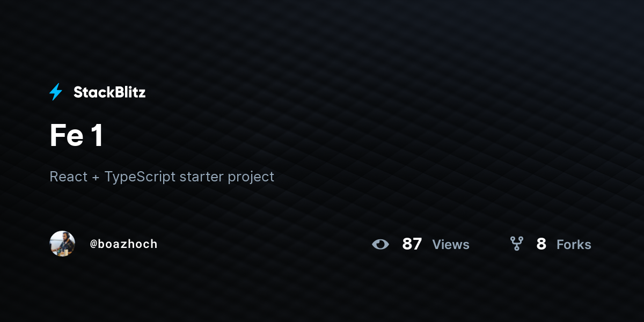This screenshot has height=322, width=644.
Task: Open the boazhoch profile avatar
Action: pyautogui.click(x=62, y=244)
